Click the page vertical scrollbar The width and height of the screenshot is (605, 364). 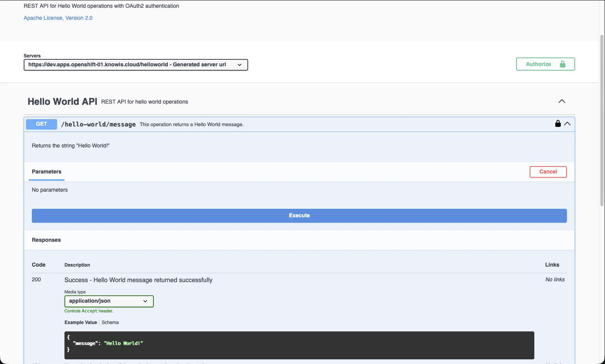[602, 120]
